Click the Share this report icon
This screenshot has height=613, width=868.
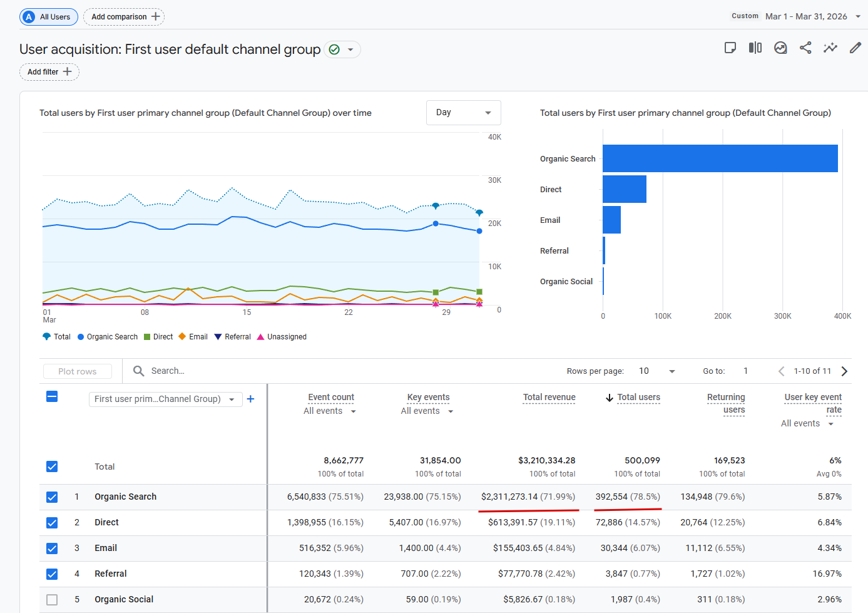click(805, 48)
